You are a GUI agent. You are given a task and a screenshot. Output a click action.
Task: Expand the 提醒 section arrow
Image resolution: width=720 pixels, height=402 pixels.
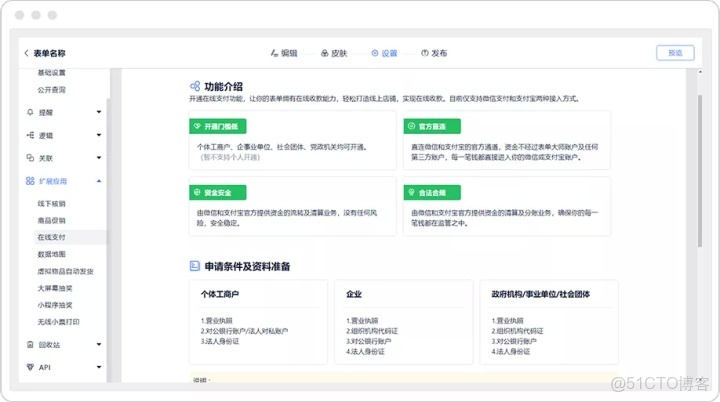click(x=99, y=112)
